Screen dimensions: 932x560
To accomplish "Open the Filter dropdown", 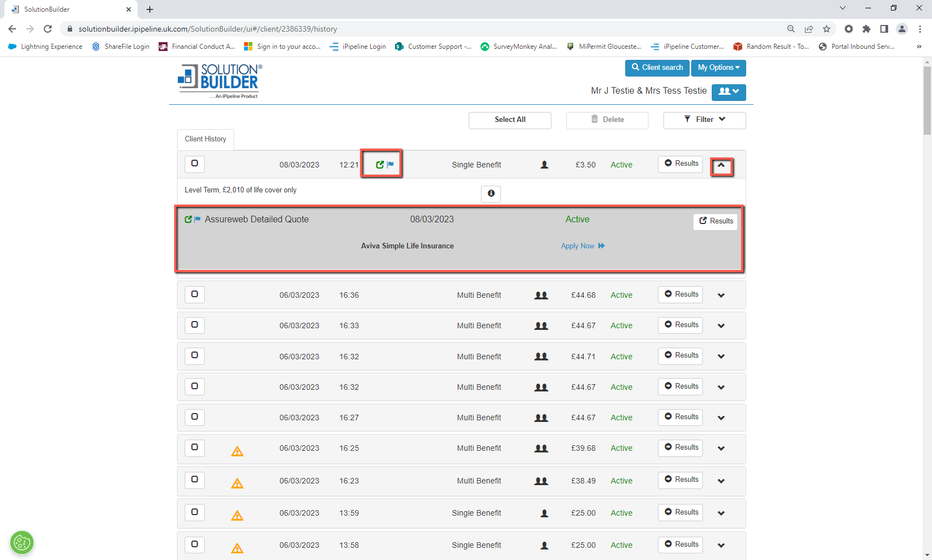I will click(x=704, y=120).
